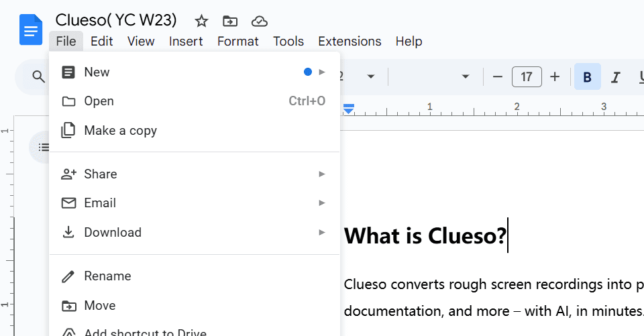The height and width of the screenshot is (336, 644).
Task: Click the blue new-feature dot beside New
Action: tap(308, 72)
